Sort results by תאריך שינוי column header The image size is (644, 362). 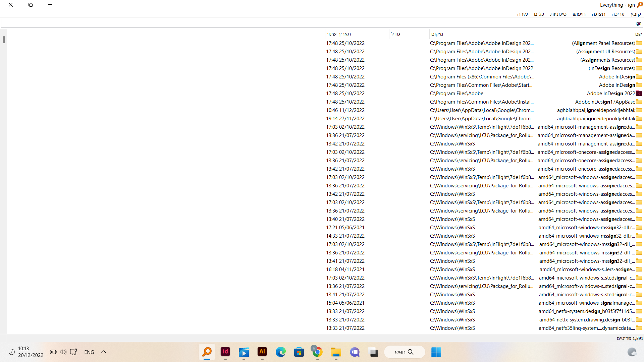click(x=339, y=34)
